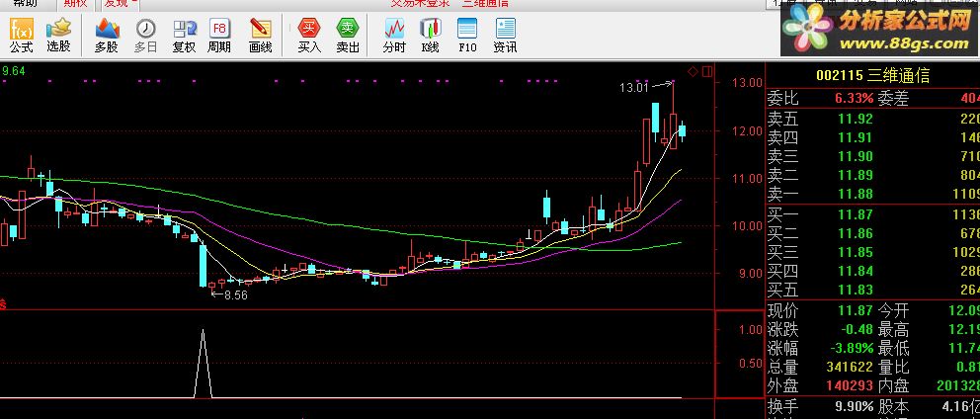Image resolution: width=980 pixels, height=419 pixels.
Task: Click the 13.01 high price label
Action: pos(635,88)
